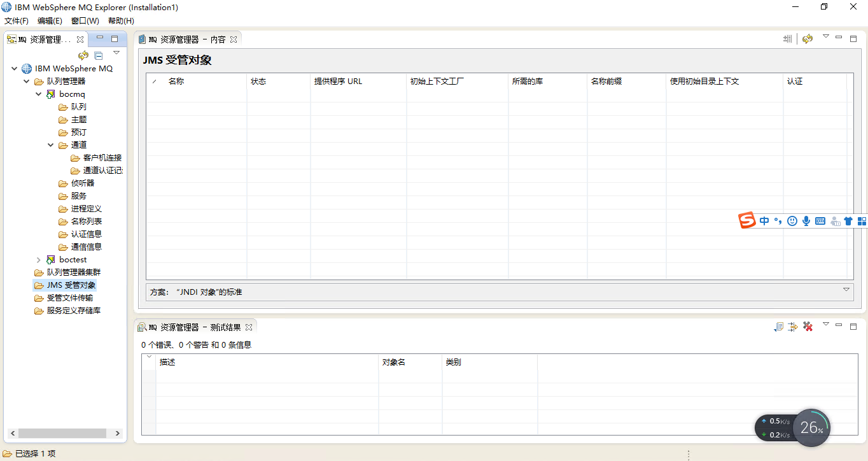Open the emoji panel in Sogou toolbar
The height and width of the screenshot is (461, 868).
tap(792, 220)
